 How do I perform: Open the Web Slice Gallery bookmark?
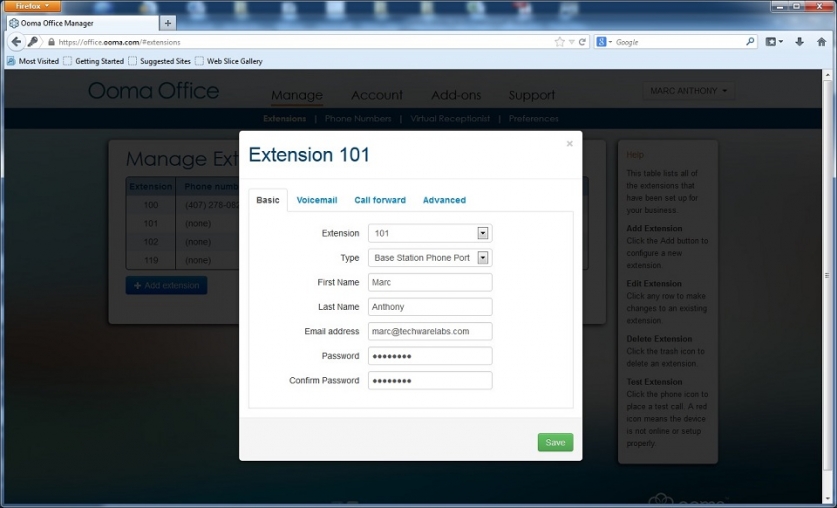pyautogui.click(x=229, y=61)
